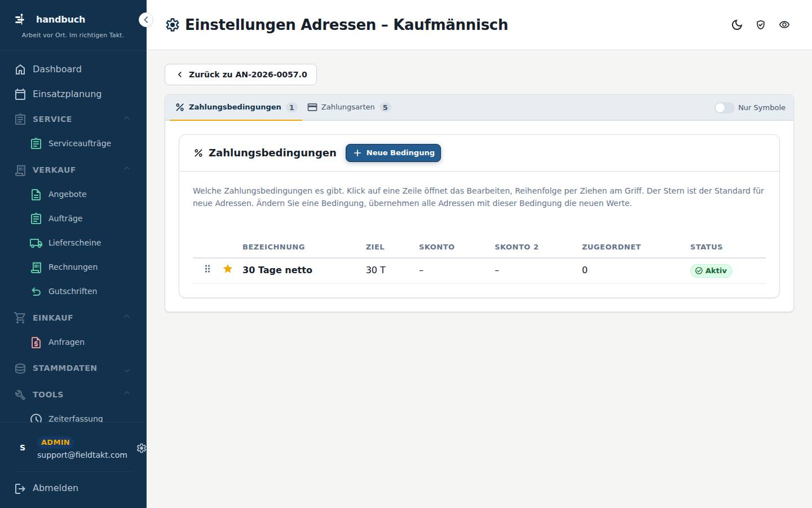The height and width of the screenshot is (508, 812).
Task: Click the ZUGEORDNET column header
Action: coord(611,247)
